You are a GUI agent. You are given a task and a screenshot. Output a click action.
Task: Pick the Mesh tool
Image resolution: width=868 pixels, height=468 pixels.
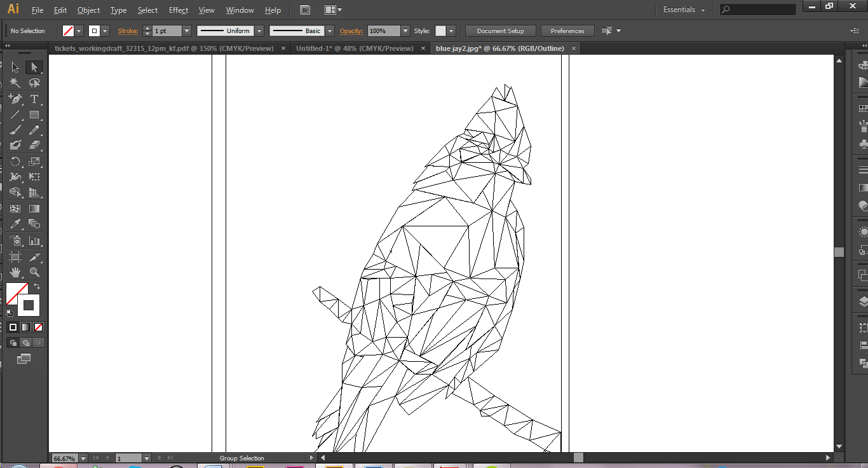tap(15, 209)
